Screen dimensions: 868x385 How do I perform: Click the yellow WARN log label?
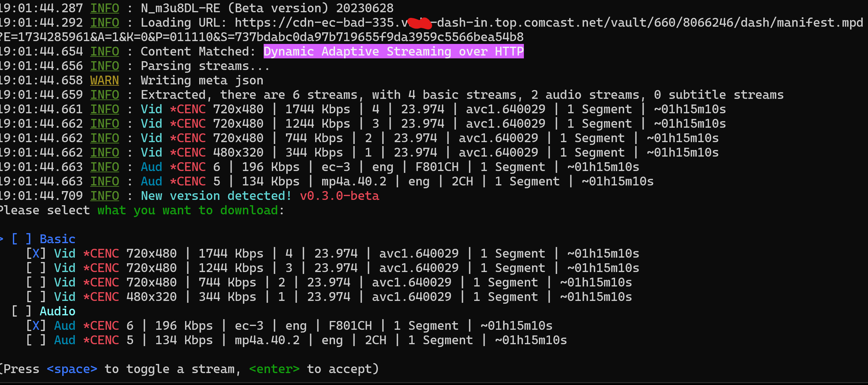click(104, 80)
